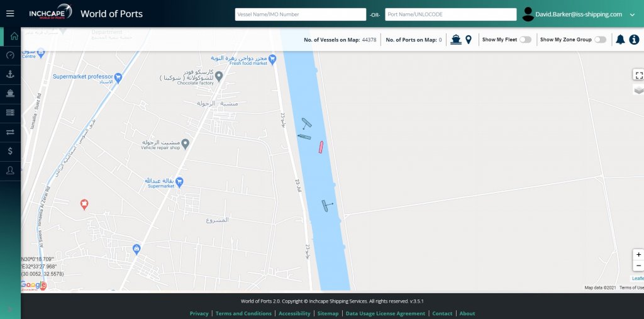Open Terms and Conditions link
This screenshot has height=319, width=644.
[x=243, y=313]
